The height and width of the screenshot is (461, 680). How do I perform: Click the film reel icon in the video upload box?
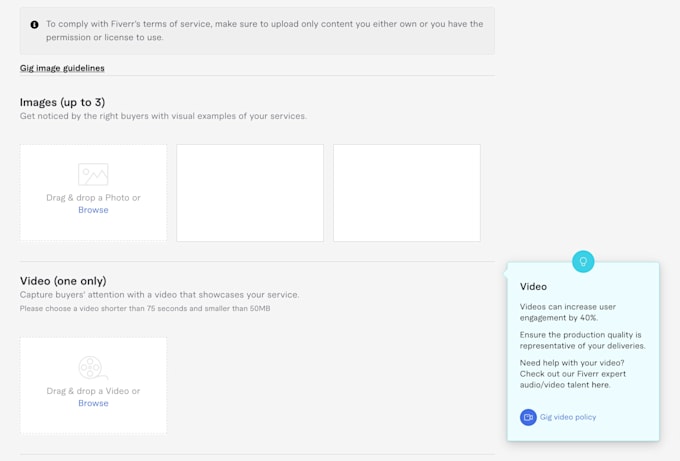click(93, 368)
